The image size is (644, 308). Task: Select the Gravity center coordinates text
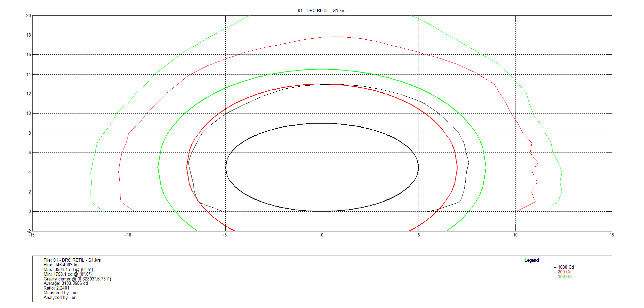click(77, 279)
